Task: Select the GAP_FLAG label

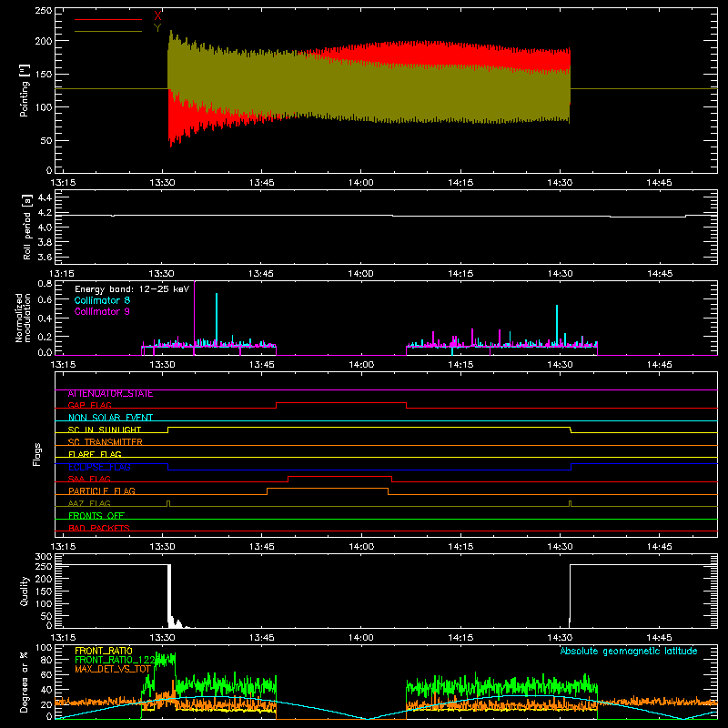Action: point(89,405)
